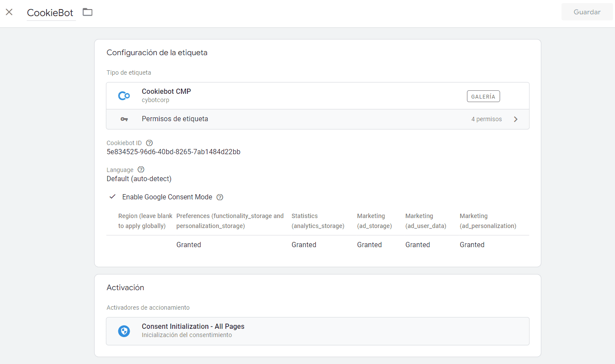
Task: Click the 4 permisos label
Action: point(486,119)
